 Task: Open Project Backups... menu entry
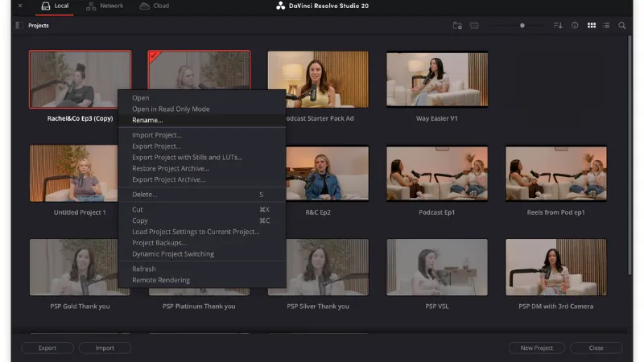pyautogui.click(x=202, y=243)
